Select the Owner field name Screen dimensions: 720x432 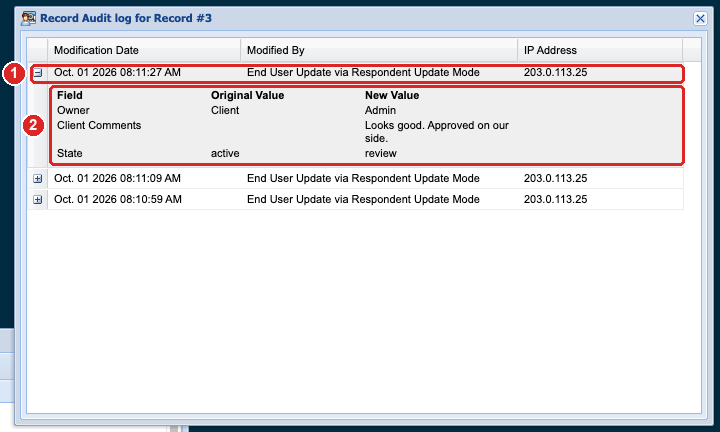[73, 111]
